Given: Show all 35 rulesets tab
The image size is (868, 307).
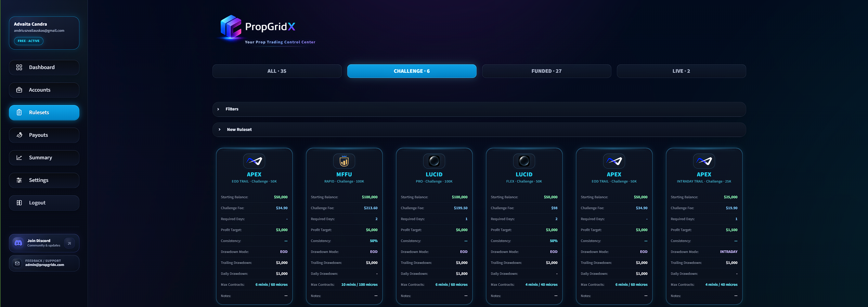Looking at the screenshot, I should 277,71.
